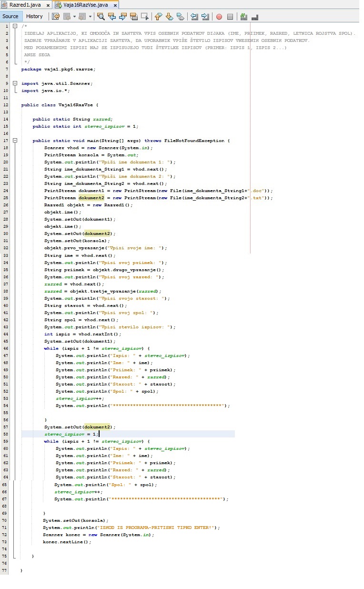Jump to Next Bookmark icon
This screenshot has height=589, width=364.
coord(170,16)
